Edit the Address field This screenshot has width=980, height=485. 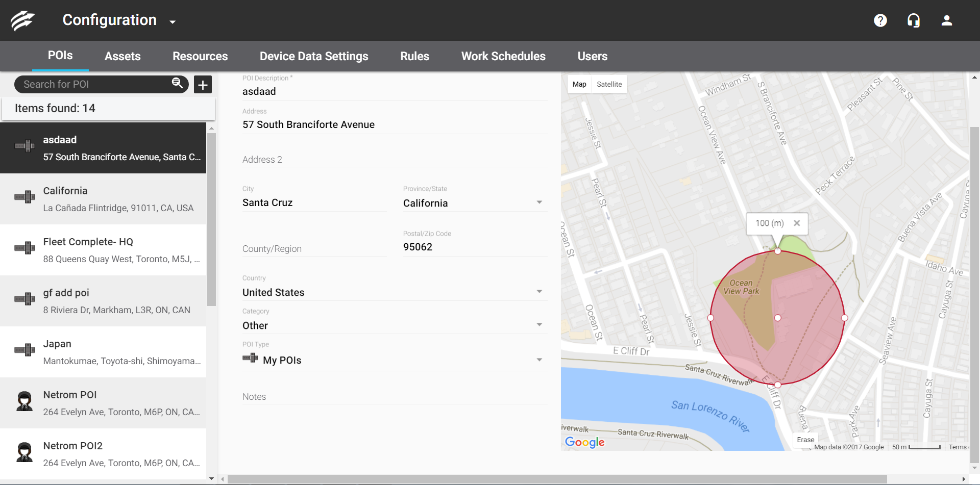(x=395, y=124)
